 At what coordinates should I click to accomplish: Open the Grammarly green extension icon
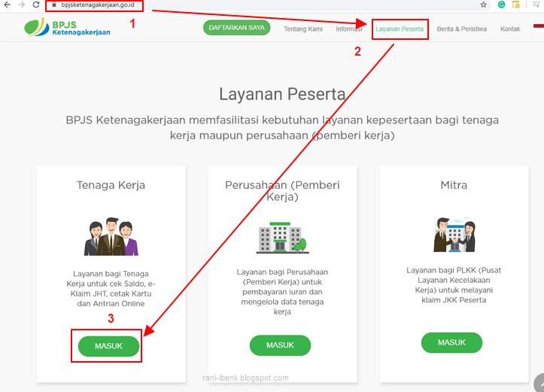point(501,5)
